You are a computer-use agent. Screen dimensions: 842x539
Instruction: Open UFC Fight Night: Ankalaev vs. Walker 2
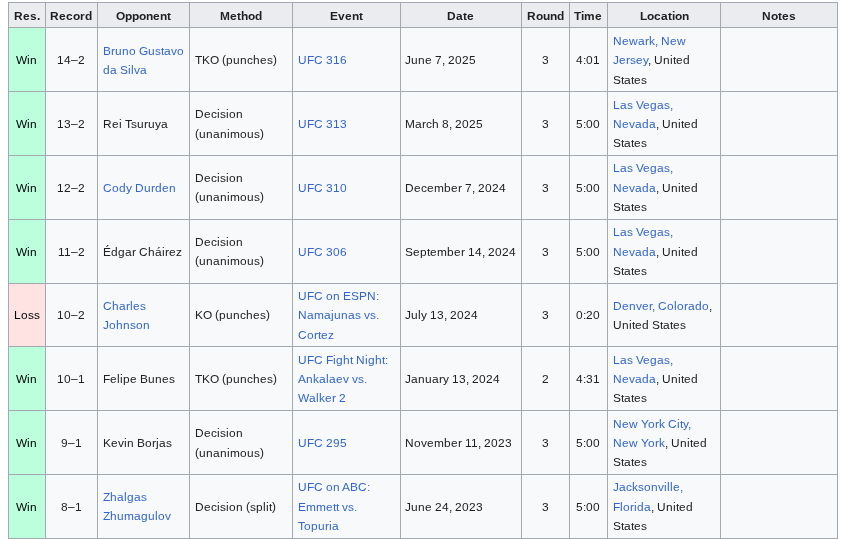(x=343, y=379)
